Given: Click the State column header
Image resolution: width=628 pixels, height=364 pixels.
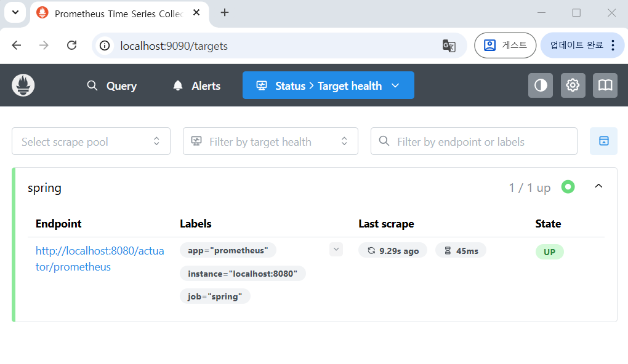Looking at the screenshot, I should coord(548,224).
